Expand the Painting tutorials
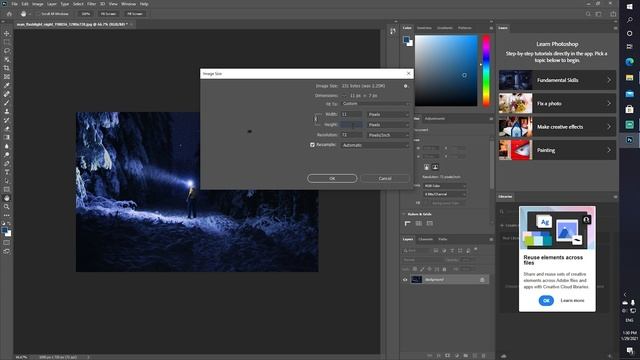The height and width of the screenshot is (360, 640). pyautogui.click(x=557, y=150)
